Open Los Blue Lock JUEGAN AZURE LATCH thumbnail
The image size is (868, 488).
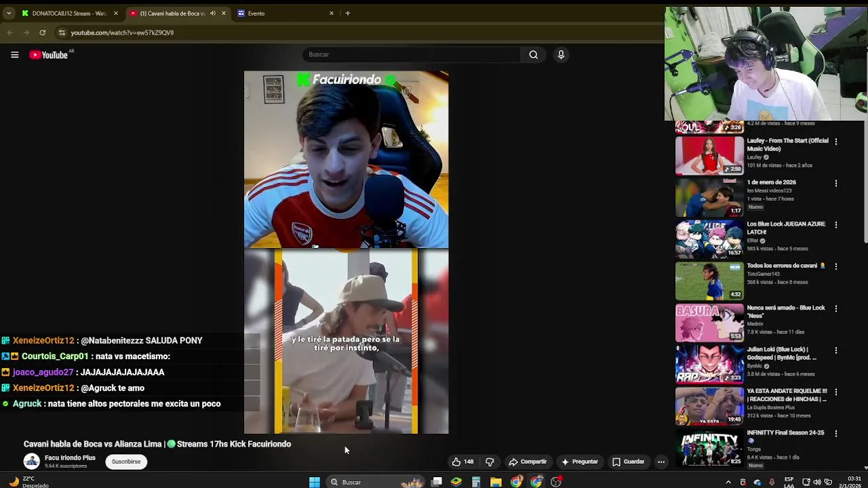(x=709, y=239)
